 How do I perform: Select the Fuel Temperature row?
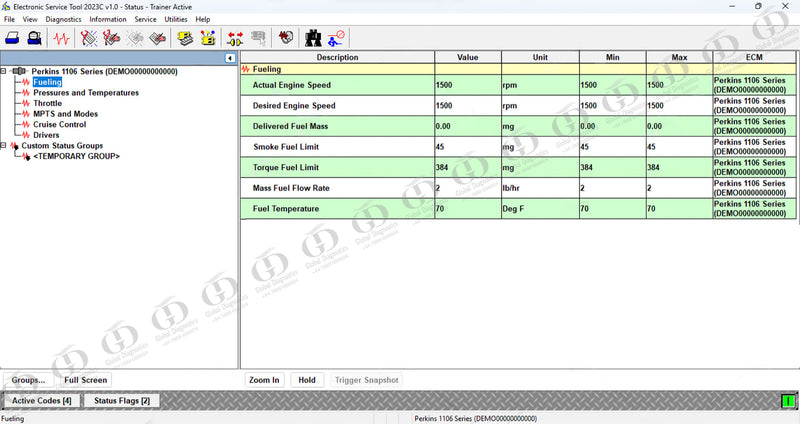tap(518, 209)
